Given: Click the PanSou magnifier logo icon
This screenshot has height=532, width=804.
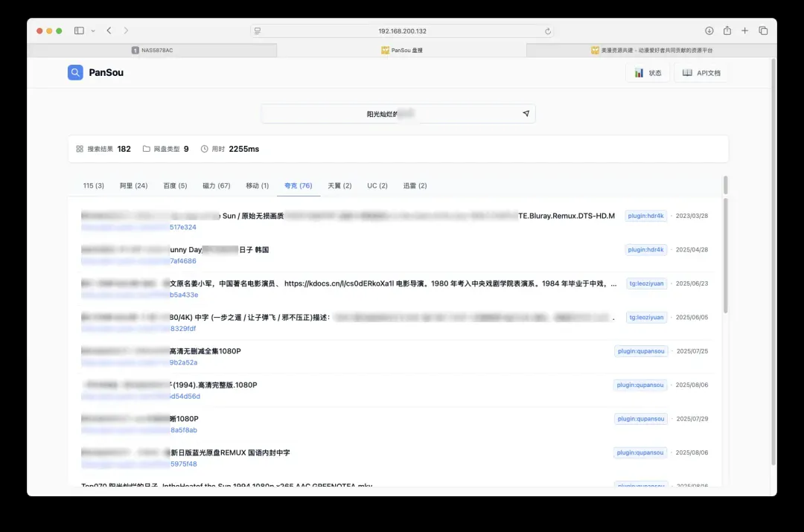Looking at the screenshot, I should pyautogui.click(x=75, y=73).
